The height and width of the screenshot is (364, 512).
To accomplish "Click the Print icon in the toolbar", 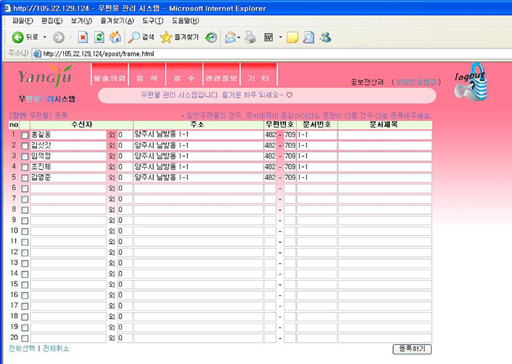I will click(x=250, y=37).
